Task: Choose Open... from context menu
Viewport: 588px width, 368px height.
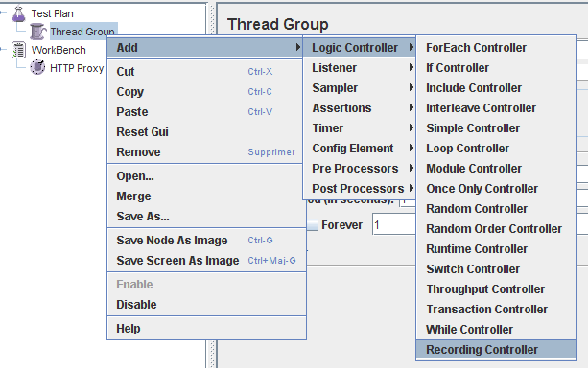Action: coord(206,176)
